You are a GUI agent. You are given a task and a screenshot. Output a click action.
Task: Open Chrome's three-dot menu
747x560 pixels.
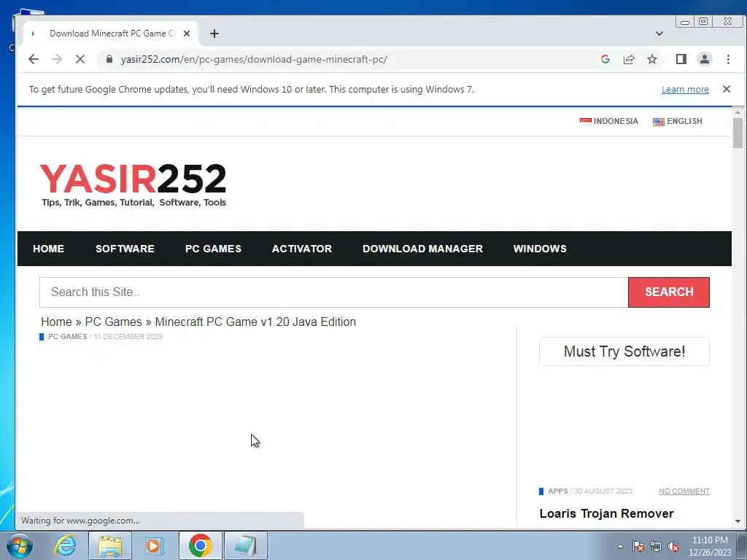click(728, 59)
